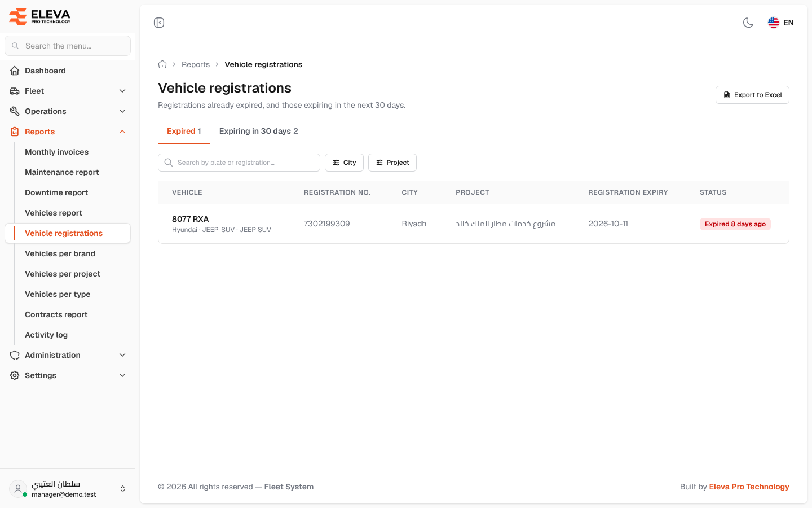Viewport: 812px width, 508px height.
Task: Click the Registration Expiry column header
Action: click(628, 192)
